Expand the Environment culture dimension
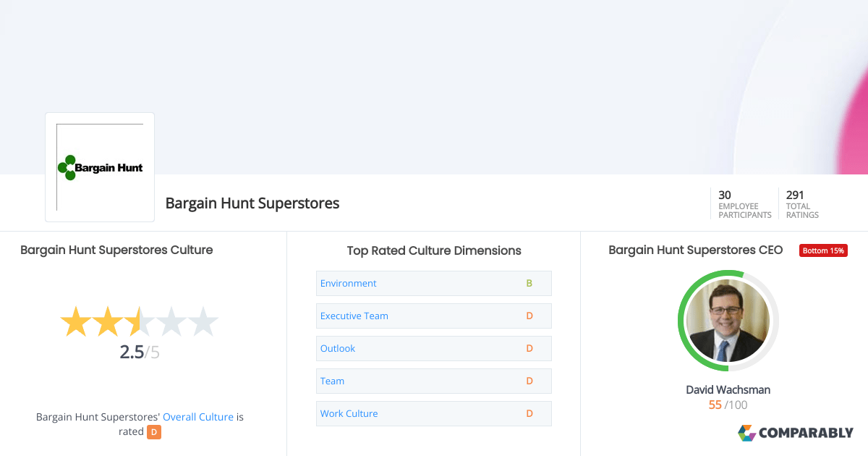This screenshot has height=456, width=868. click(348, 283)
